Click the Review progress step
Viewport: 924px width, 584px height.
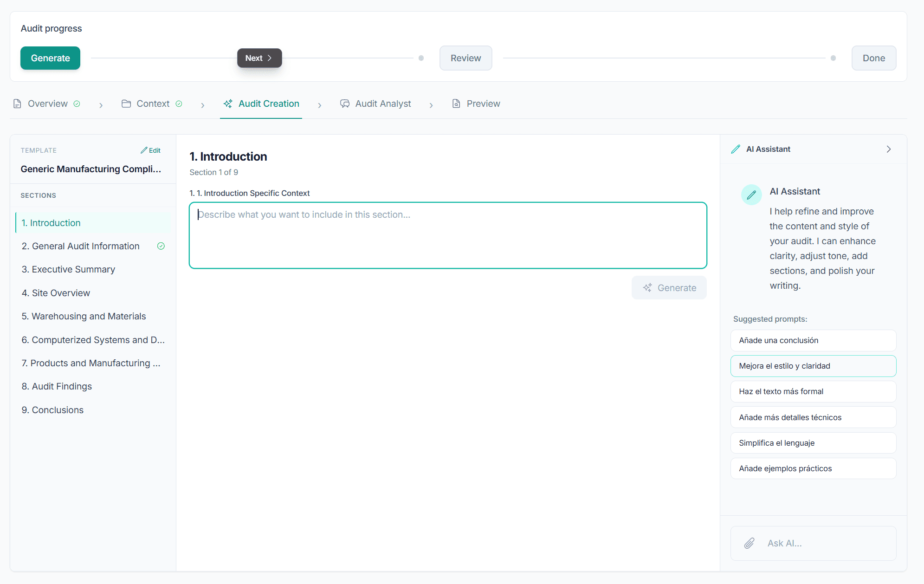click(x=465, y=58)
